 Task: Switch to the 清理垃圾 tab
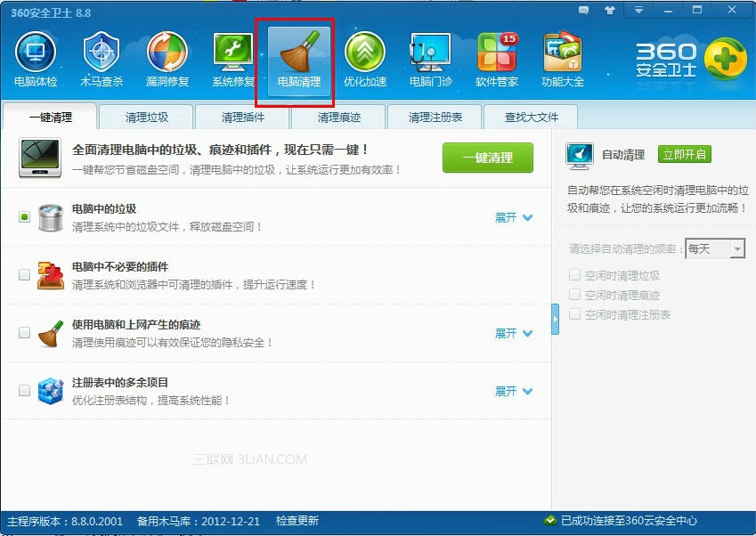[147, 118]
